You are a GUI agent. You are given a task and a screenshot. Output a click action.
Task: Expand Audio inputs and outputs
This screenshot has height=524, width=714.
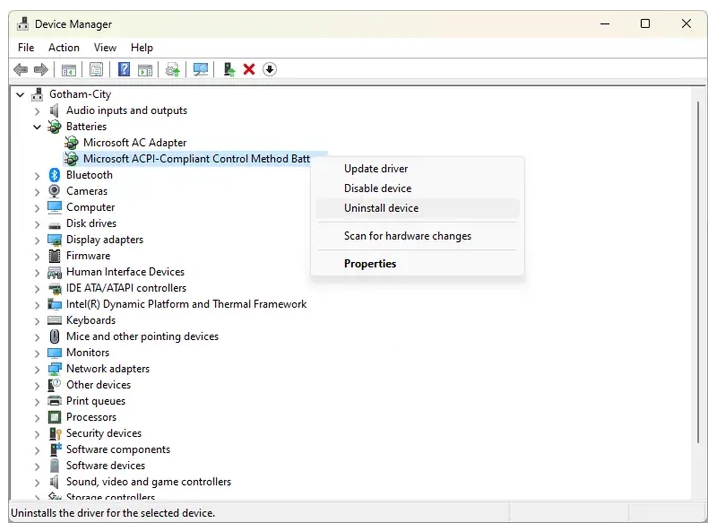pos(37,111)
